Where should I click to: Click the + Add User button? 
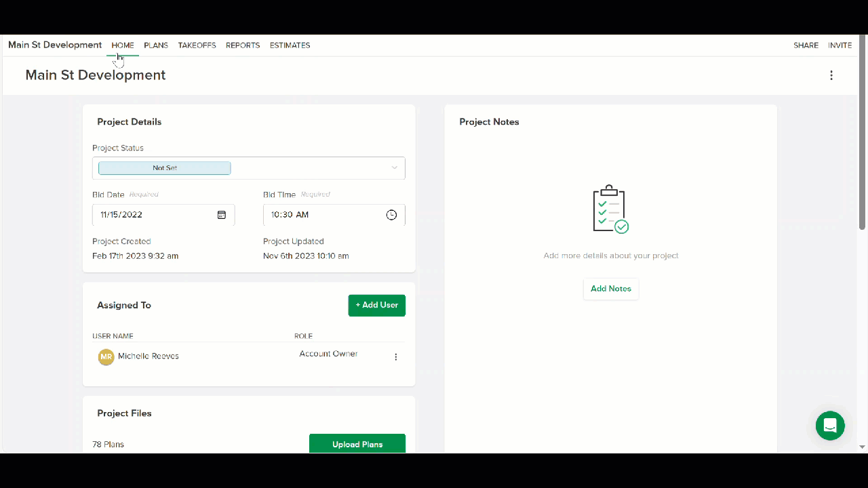[377, 305]
